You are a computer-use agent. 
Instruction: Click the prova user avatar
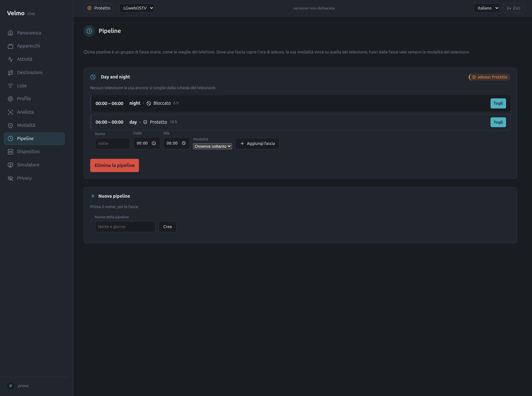(x=11, y=386)
